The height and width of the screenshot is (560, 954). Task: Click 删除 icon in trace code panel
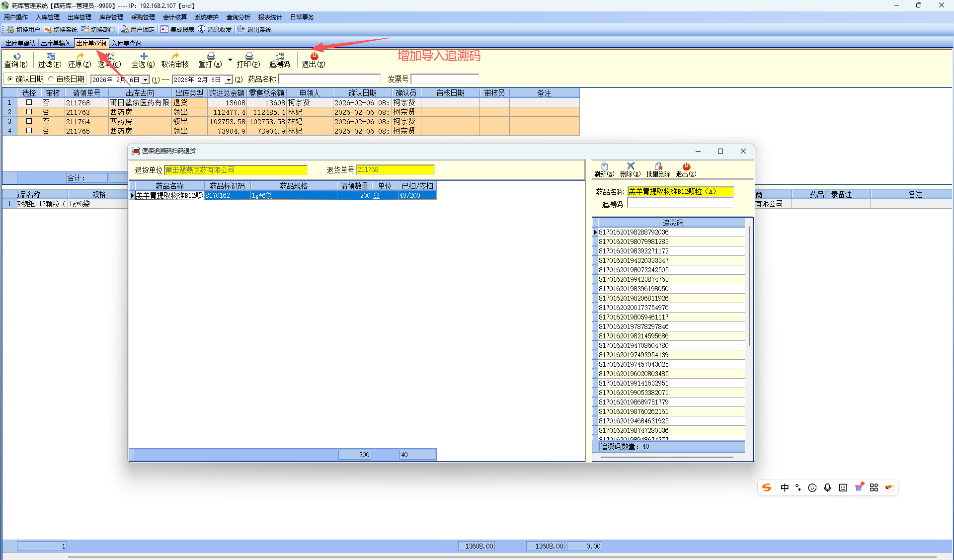pos(631,169)
